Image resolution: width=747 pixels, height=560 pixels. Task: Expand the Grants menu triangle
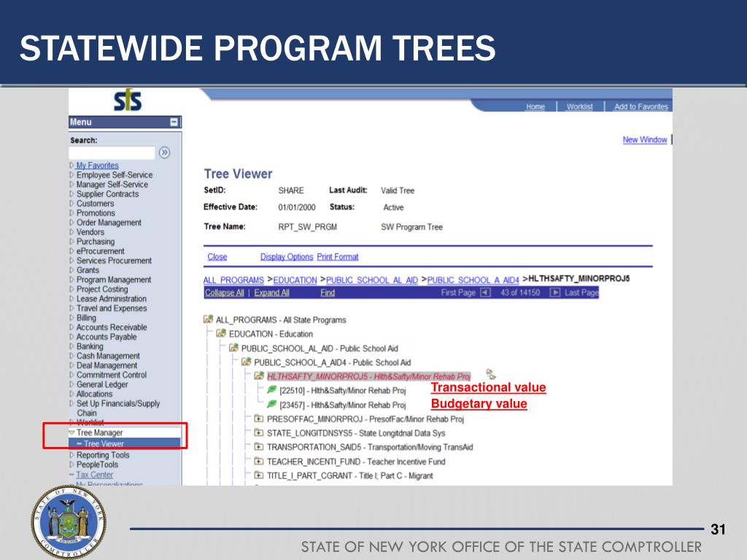(x=72, y=270)
